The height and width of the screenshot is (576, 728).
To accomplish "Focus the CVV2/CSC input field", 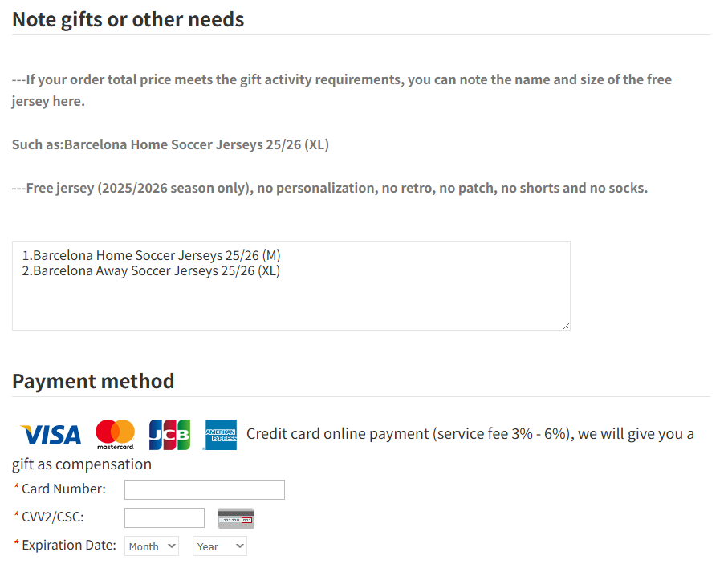I will pyautogui.click(x=165, y=518).
